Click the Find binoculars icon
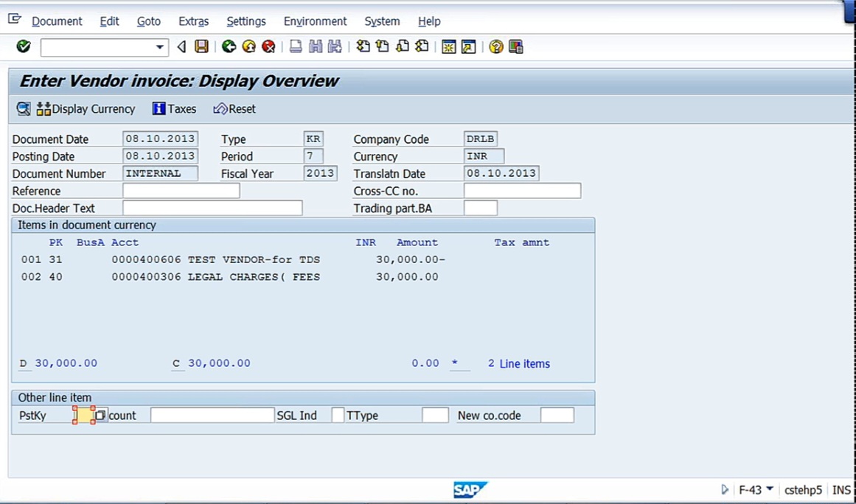This screenshot has height=504, width=856. pos(316,46)
